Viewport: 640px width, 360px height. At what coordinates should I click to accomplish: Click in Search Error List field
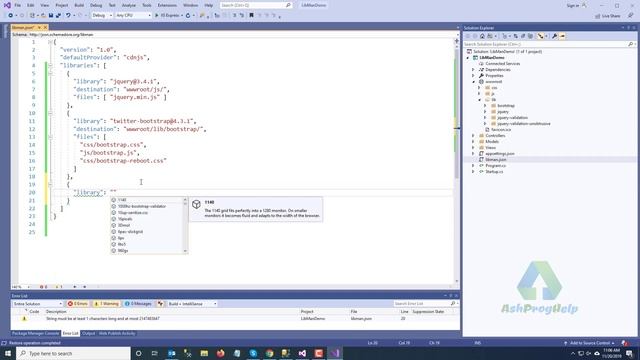point(422,304)
